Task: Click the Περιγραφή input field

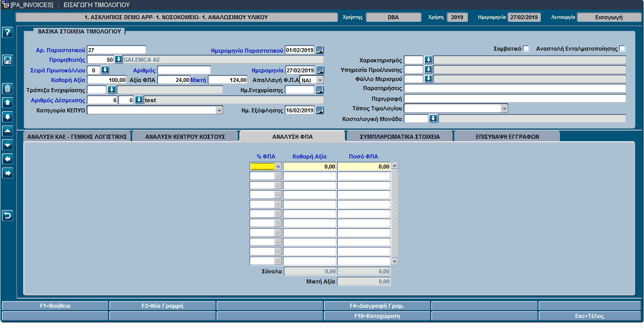Action: [515, 98]
